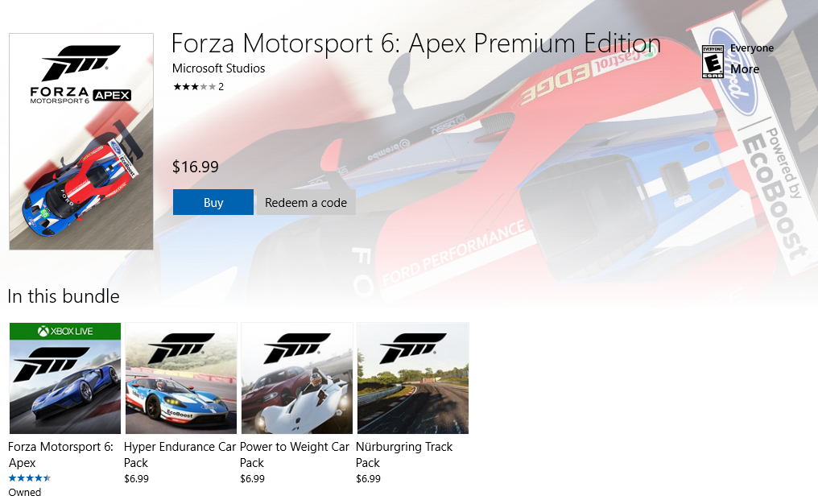Select the Nürburgring Track Pack title
This screenshot has width=818, height=504.
point(404,454)
